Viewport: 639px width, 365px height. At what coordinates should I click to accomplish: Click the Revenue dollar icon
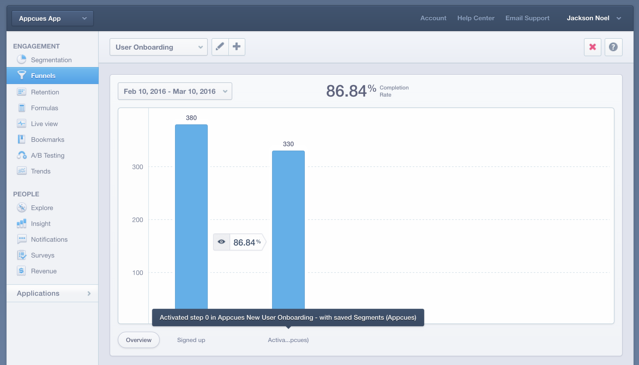pyautogui.click(x=22, y=271)
